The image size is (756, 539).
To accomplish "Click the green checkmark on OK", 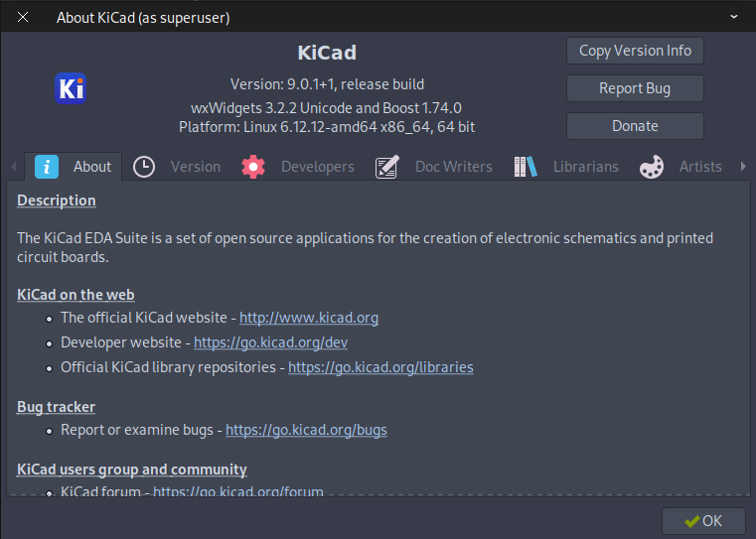I will click(x=691, y=521).
